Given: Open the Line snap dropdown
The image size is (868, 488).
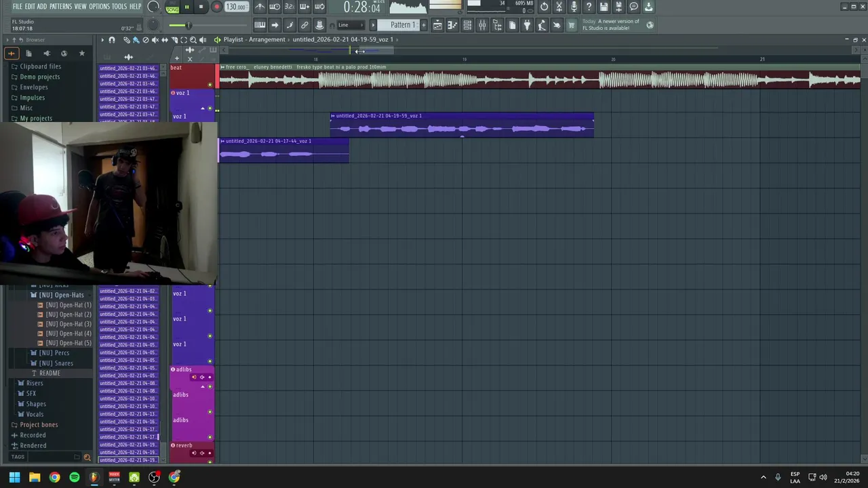Looking at the screenshot, I should tap(351, 25).
